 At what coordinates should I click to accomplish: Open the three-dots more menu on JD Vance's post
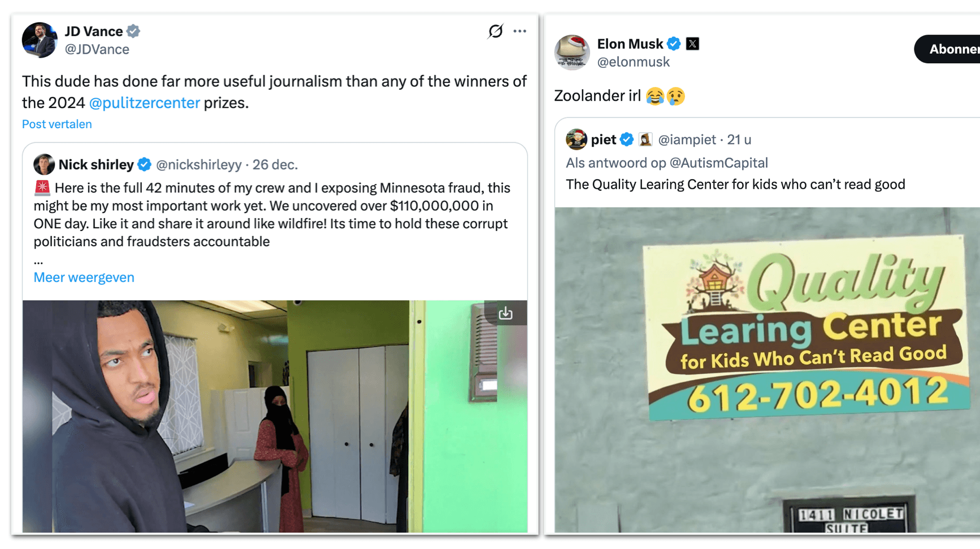pyautogui.click(x=520, y=31)
